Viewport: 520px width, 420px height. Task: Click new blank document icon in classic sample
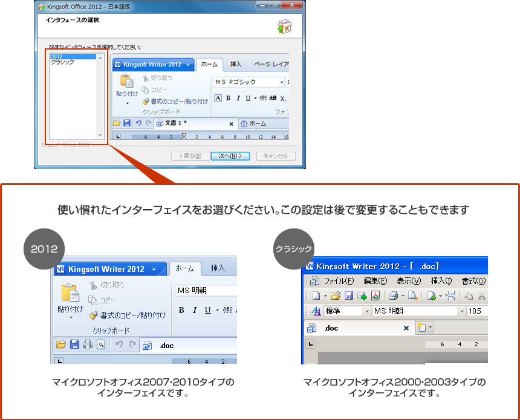point(316,296)
